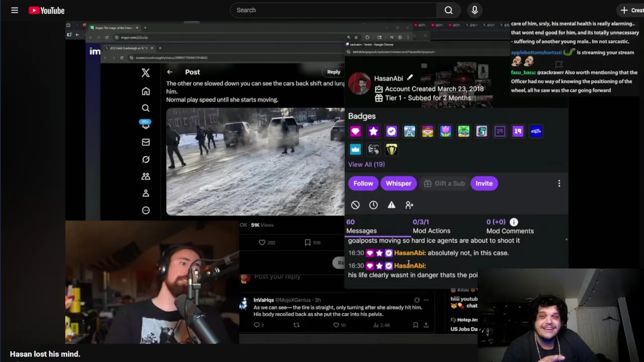644x362 pixels.
Task: Click fasu_basu username in chat
Action: pos(523,72)
